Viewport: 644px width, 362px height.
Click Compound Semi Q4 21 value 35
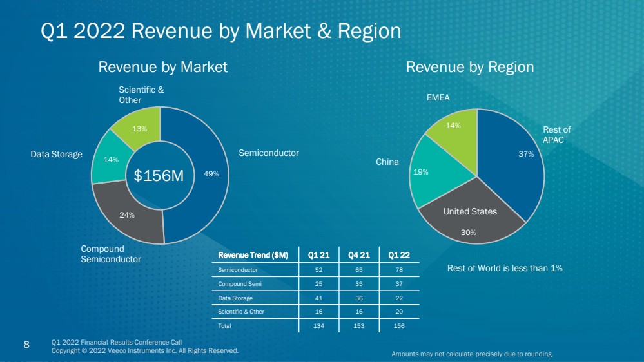(x=359, y=284)
